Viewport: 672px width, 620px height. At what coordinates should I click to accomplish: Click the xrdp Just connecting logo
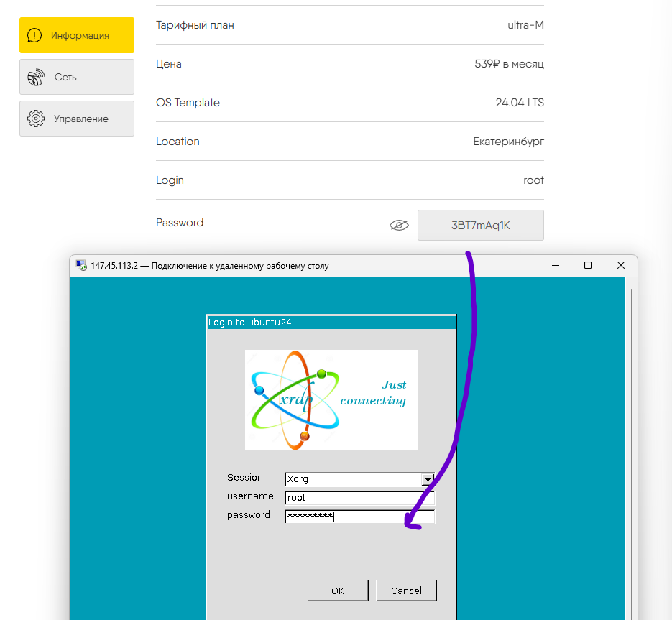point(331,400)
